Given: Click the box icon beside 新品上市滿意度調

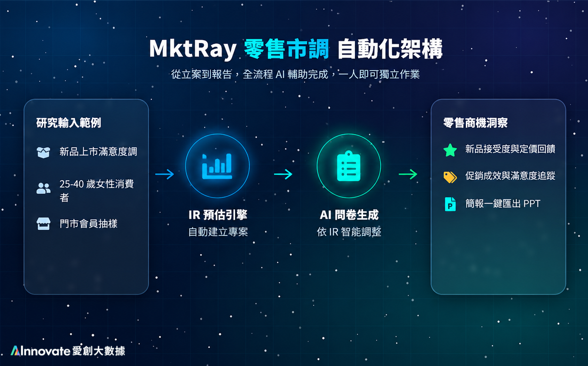Looking at the screenshot, I should click(43, 152).
